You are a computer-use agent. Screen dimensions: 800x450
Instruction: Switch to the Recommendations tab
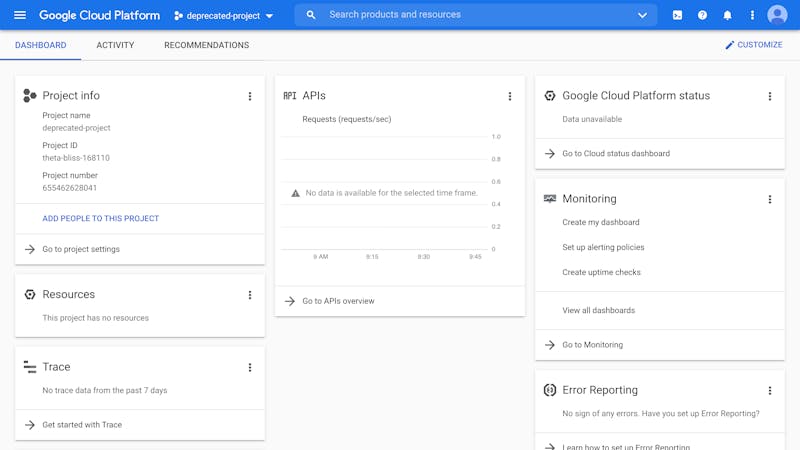207,45
